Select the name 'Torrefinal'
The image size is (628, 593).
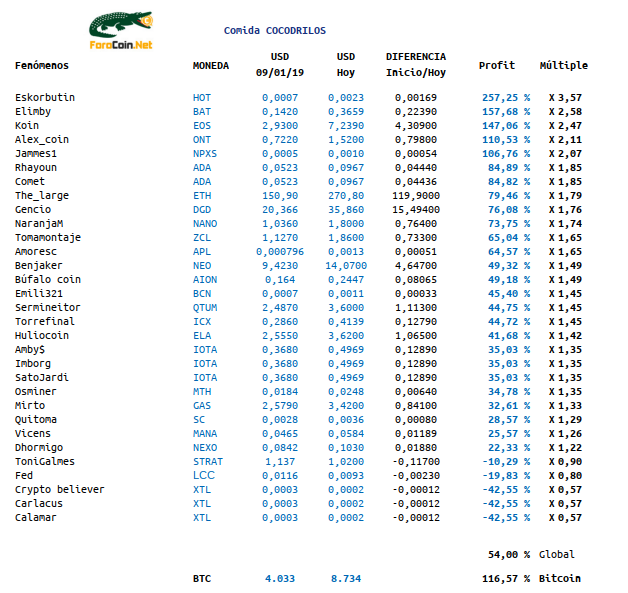click(45, 322)
